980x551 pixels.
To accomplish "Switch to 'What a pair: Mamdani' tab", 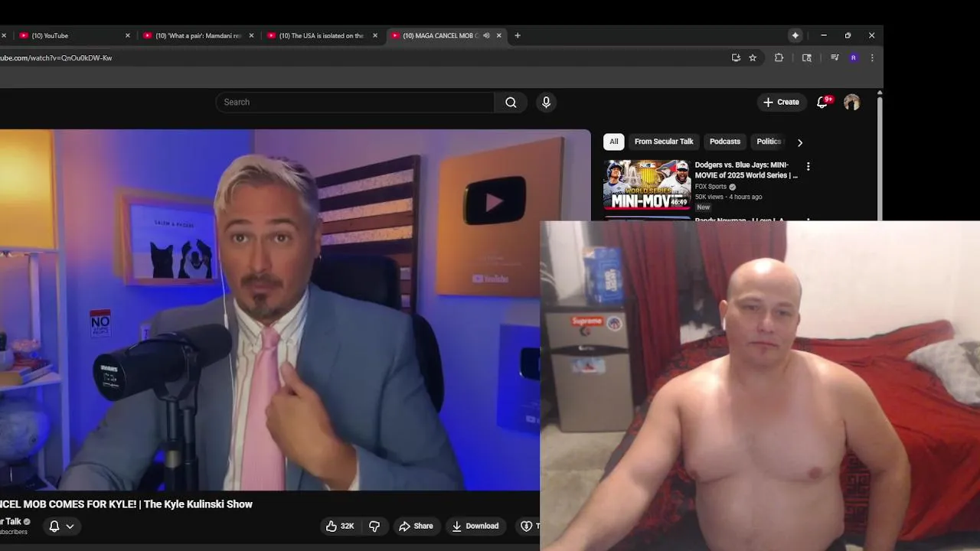I will [199, 35].
